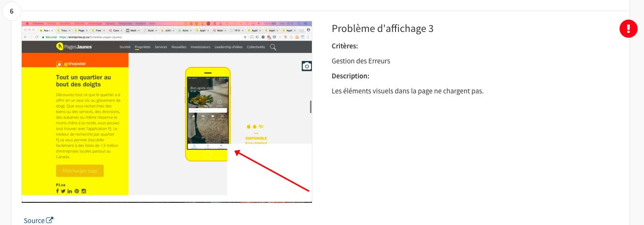Screen dimensions: 644x225
Task: Click the "Critères:" label
Action: tap(345, 46)
